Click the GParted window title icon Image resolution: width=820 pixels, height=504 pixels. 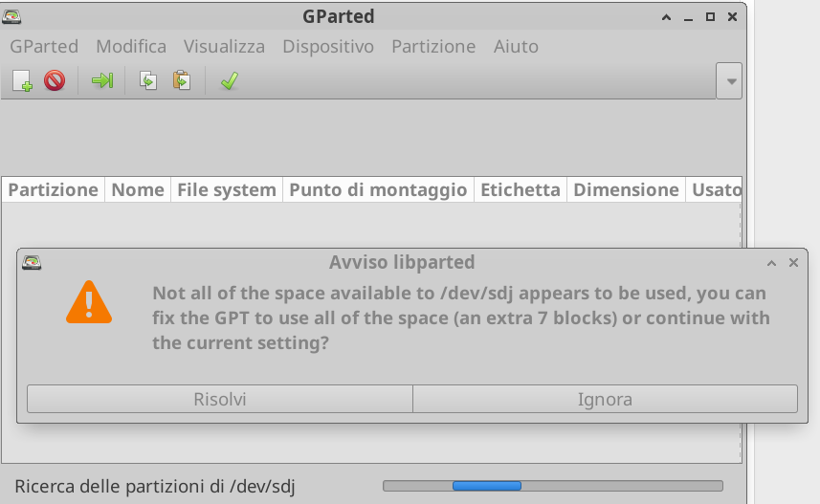(14, 16)
